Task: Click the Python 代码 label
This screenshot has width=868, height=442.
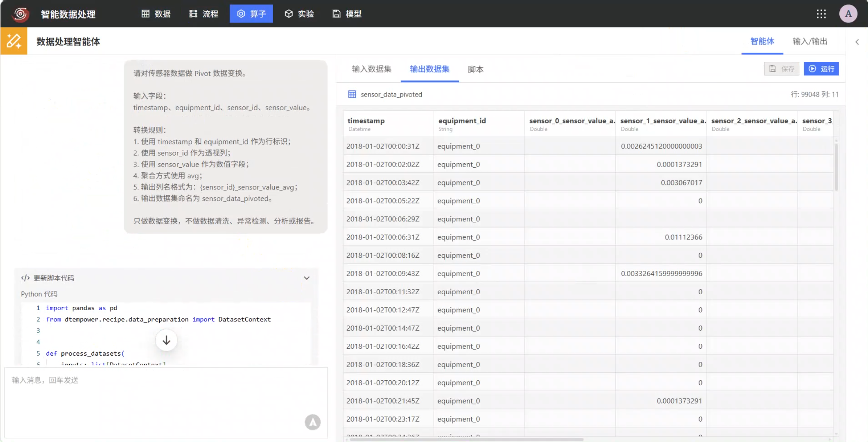Action: point(39,294)
